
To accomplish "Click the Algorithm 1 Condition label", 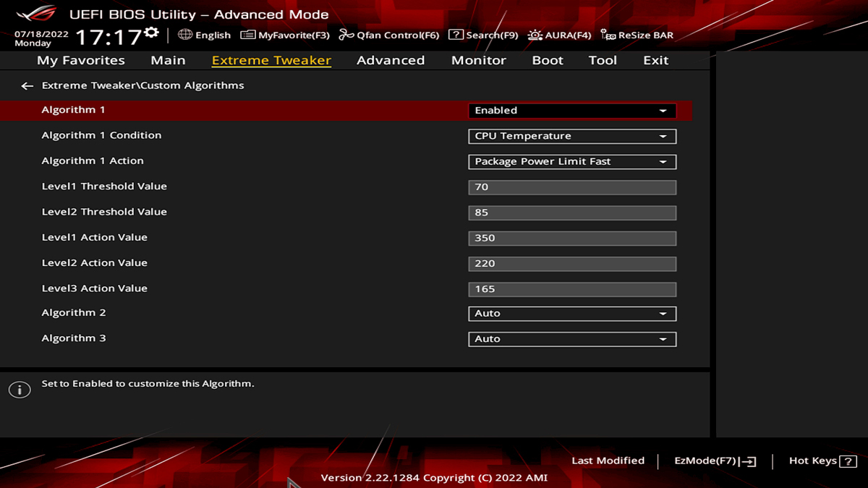I will tap(101, 135).
